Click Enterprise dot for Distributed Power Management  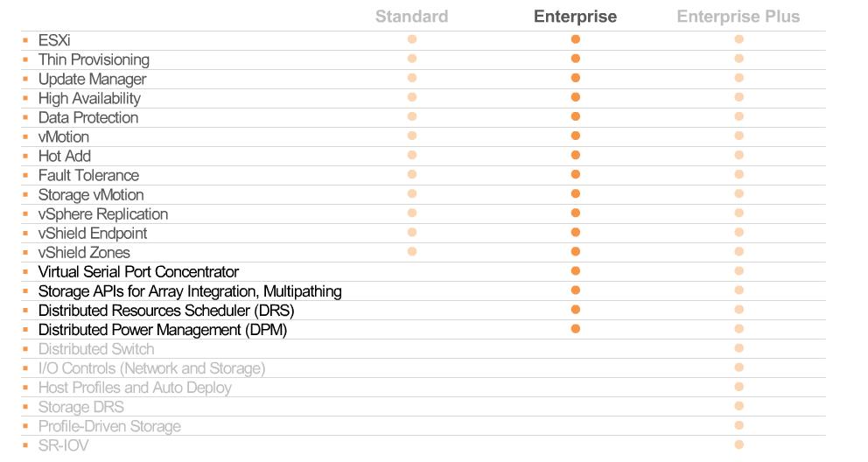(x=576, y=329)
